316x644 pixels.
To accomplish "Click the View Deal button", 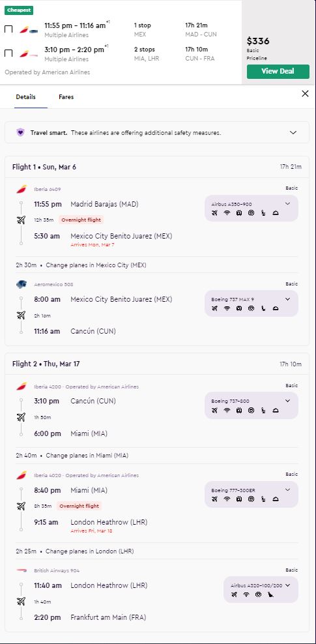I will 278,71.
